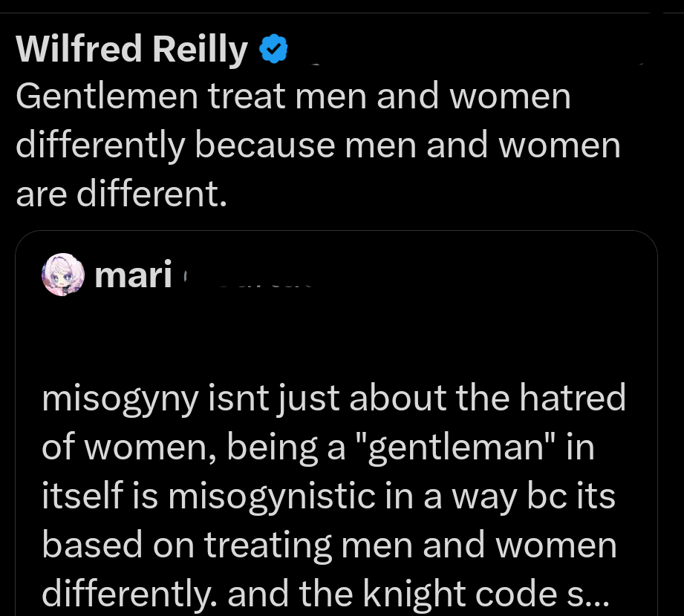Click Wilfred Reilly's blue verified badge

pyautogui.click(x=273, y=49)
